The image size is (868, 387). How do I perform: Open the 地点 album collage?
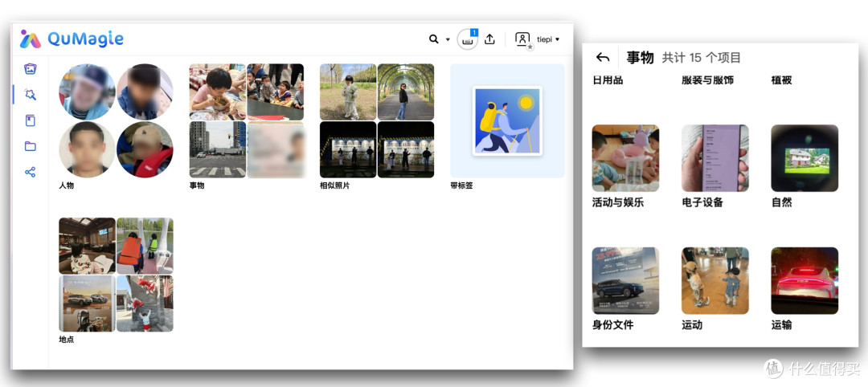click(116, 275)
